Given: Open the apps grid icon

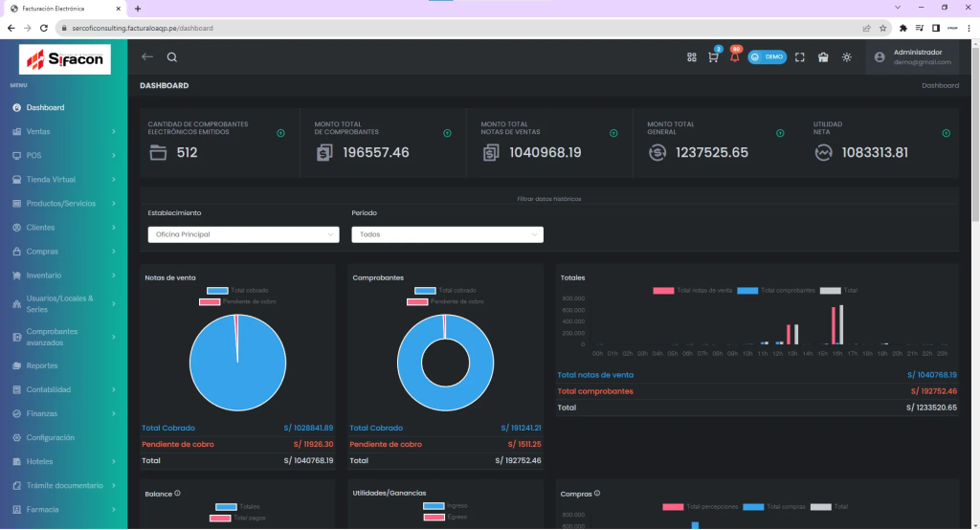Looking at the screenshot, I should tap(692, 57).
